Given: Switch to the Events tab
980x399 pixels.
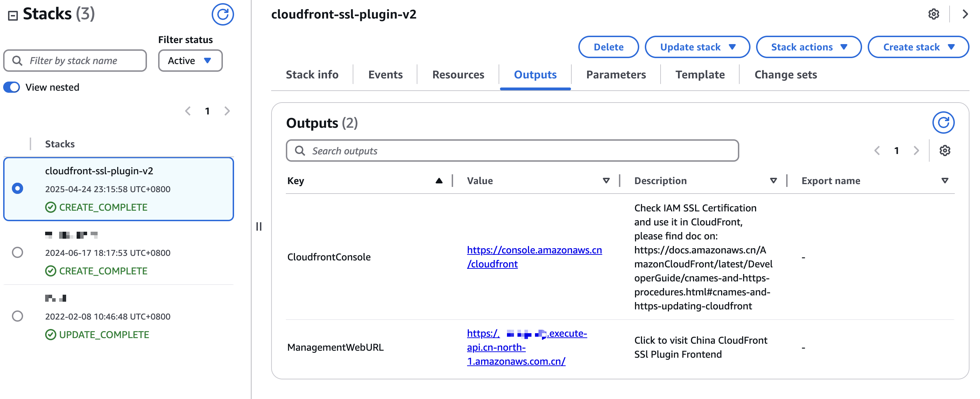Looking at the screenshot, I should point(385,75).
